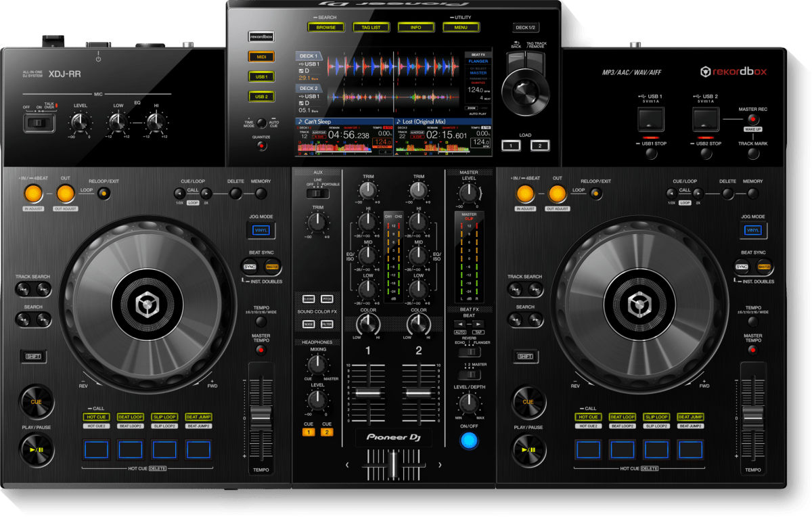Enable VINYL jog mode on the left deck

click(x=263, y=231)
